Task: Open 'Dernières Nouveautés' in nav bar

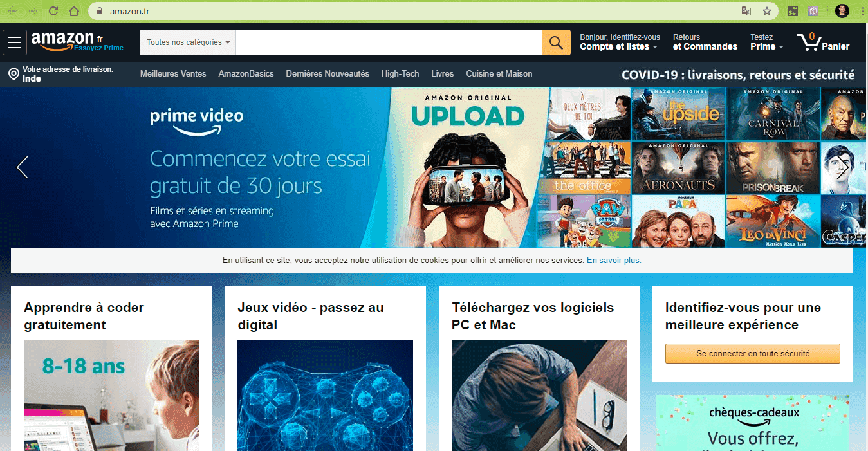Action: [x=328, y=74]
